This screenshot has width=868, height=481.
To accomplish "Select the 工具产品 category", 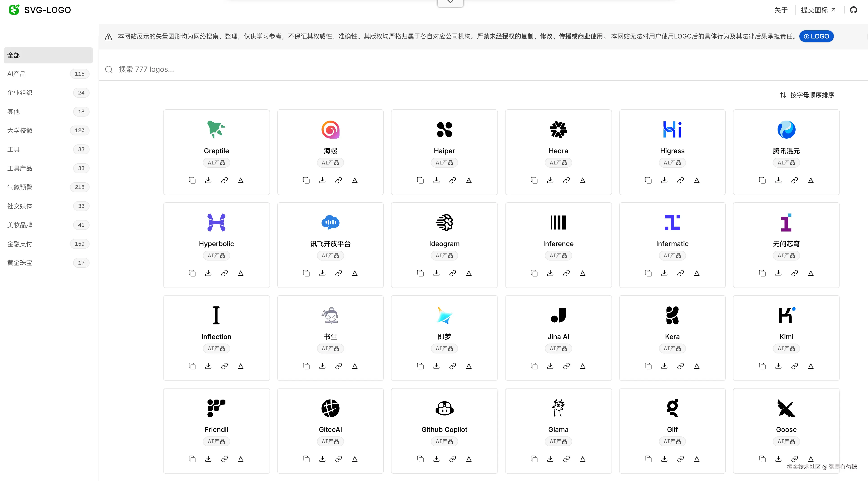I will [48, 168].
